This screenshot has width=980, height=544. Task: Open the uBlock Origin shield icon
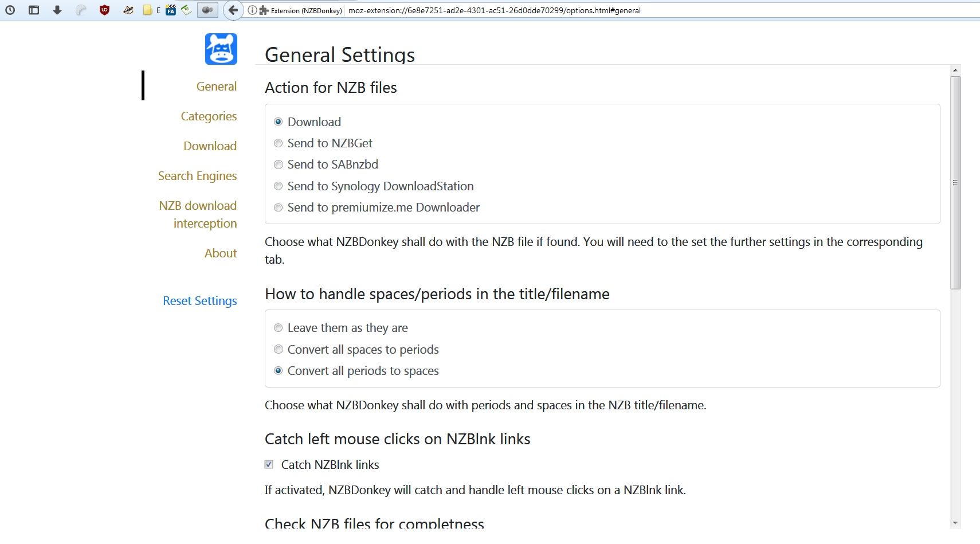(104, 10)
